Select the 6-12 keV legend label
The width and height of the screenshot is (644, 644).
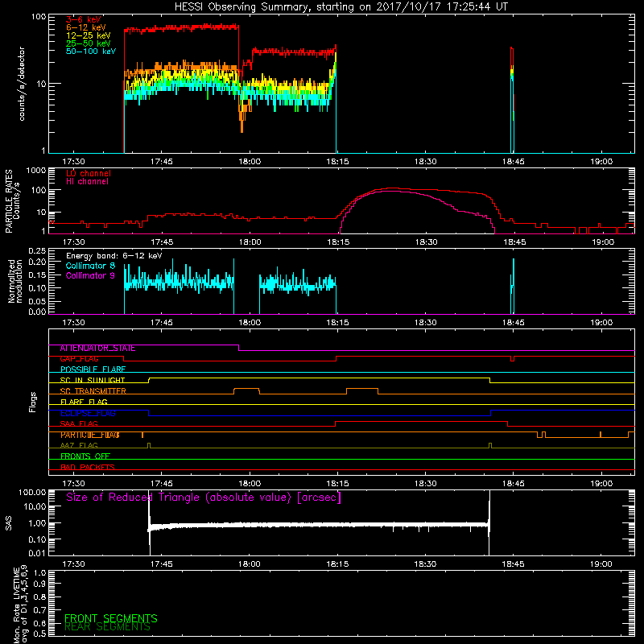click(x=86, y=27)
